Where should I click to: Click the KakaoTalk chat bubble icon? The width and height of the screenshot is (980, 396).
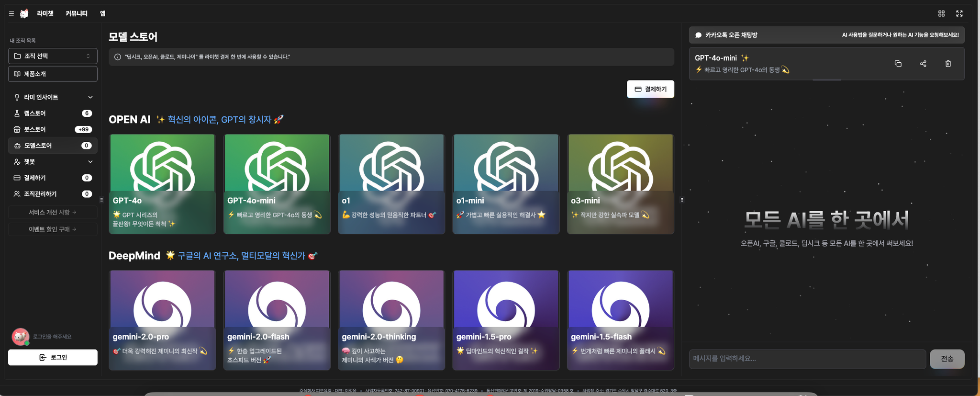click(698, 35)
